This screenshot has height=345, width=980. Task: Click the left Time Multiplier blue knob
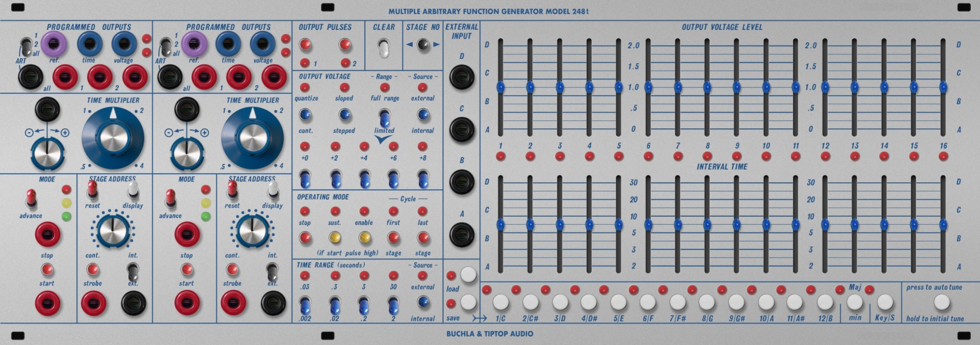point(113,138)
